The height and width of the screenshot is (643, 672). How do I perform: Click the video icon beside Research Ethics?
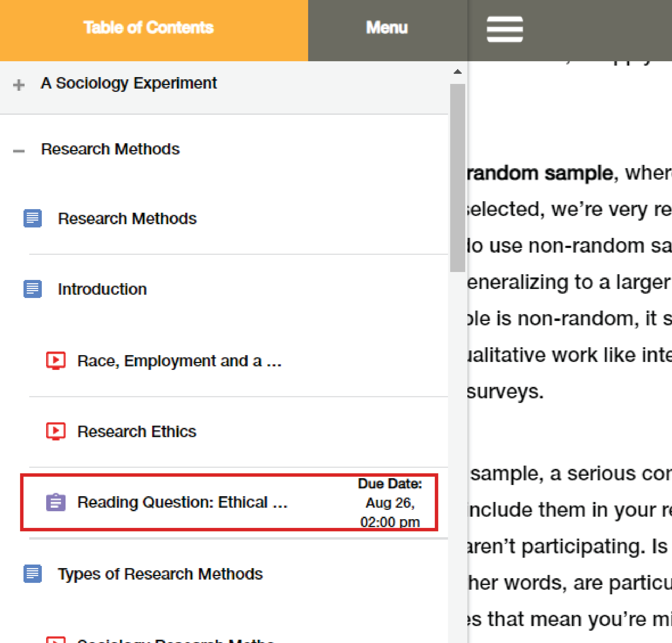point(56,431)
